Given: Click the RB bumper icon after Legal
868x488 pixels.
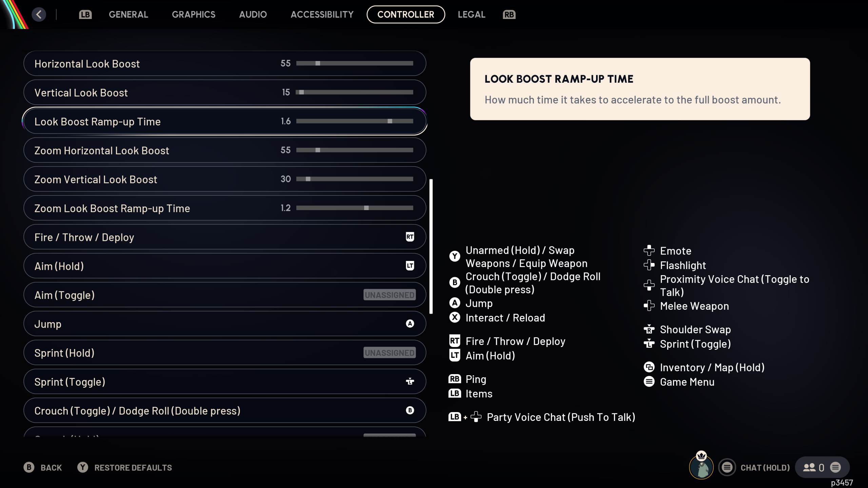Looking at the screenshot, I should [x=509, y=14].
